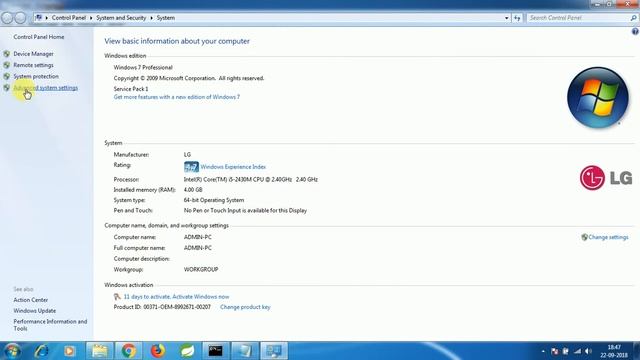Viewport: 640px width, 360px height.
Task: Go to Control Panel Home
Action: 39,37
